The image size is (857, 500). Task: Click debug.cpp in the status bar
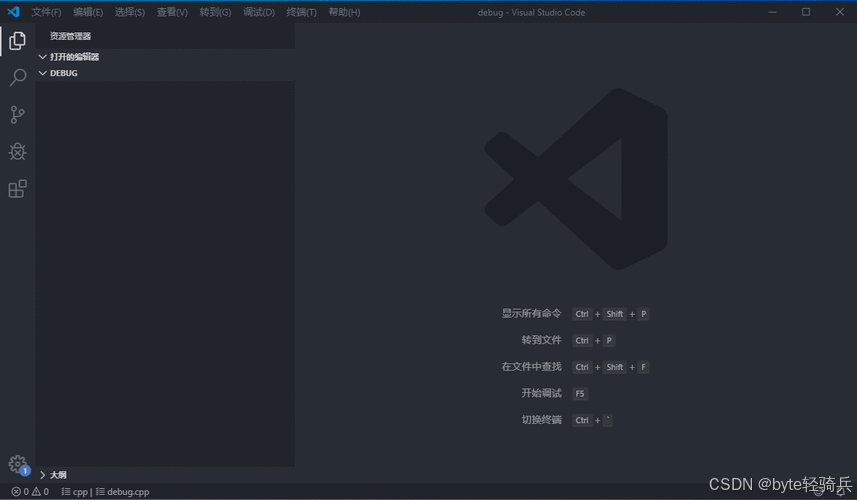pos(123,492)
